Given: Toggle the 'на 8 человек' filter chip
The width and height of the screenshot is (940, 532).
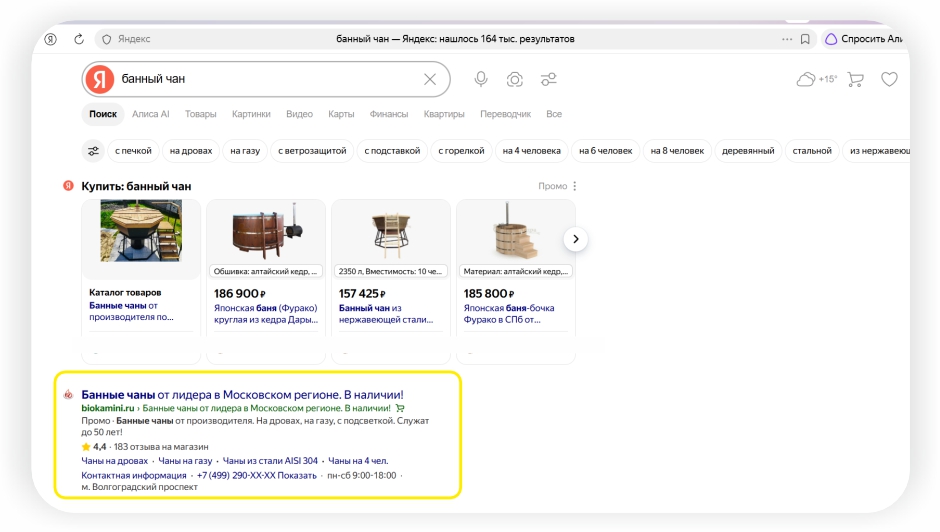Looking at the screenshot, I should coord(677,151).
